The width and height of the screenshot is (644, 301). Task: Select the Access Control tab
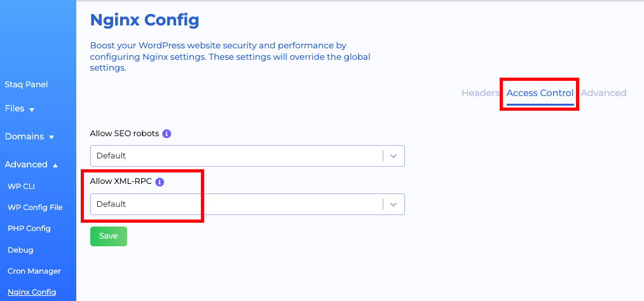pyautogui.click(x=540, y=93)
